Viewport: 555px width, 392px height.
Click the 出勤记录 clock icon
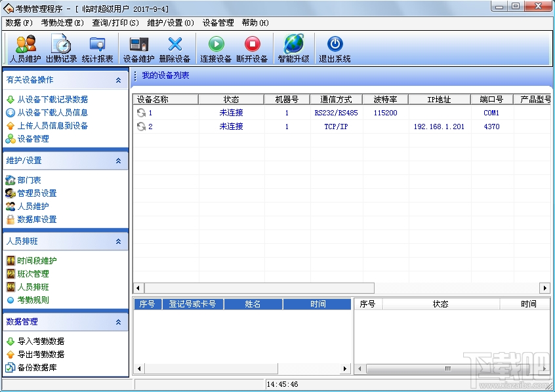coord(61,45)
